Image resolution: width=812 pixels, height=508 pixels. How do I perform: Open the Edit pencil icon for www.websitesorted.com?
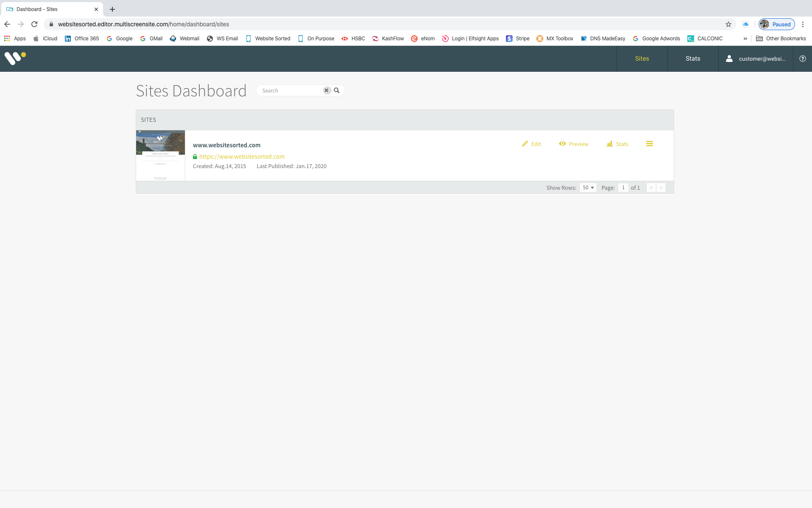coord(525,144)
